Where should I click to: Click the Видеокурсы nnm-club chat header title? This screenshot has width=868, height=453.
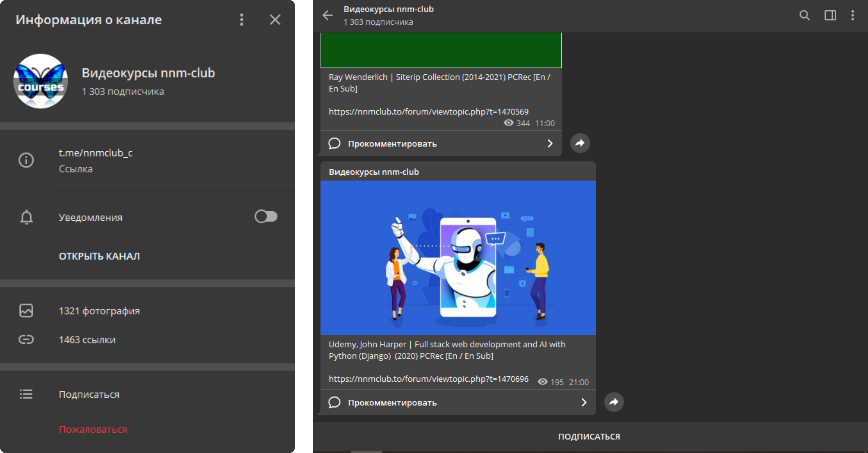[x=389, y=9]
